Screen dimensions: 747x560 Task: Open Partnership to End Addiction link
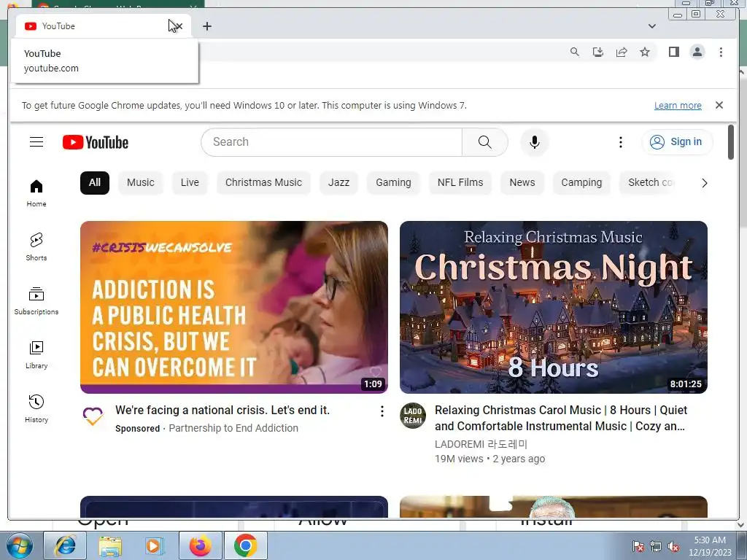point(233,428)
